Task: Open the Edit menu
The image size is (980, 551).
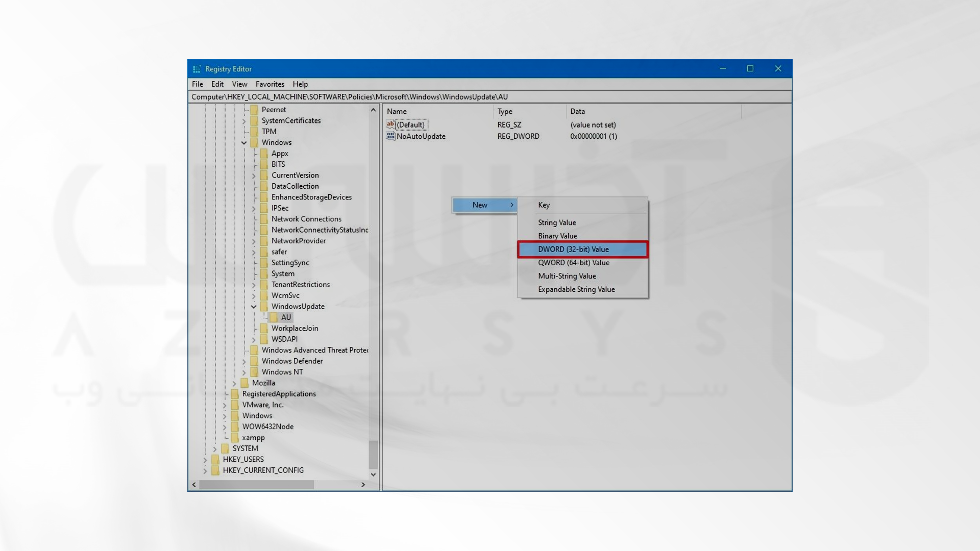Action: coord(217,84)
